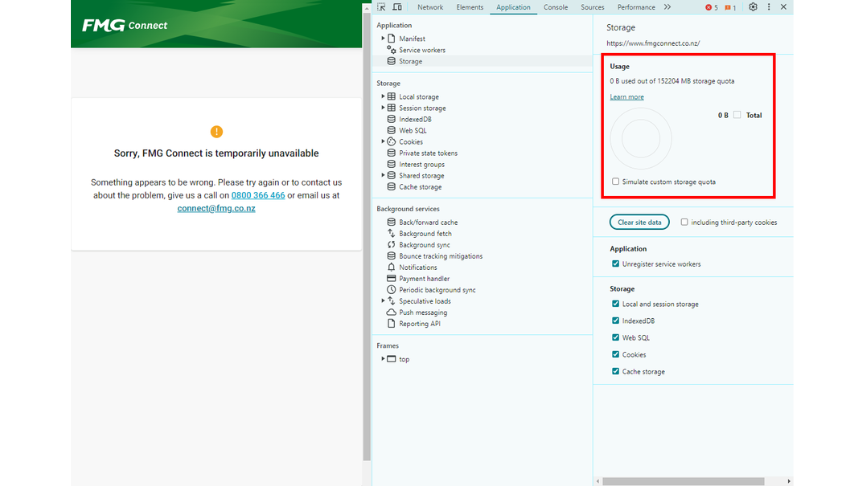Uncheck the Web SQL checkbox

pyautogui.click(x=615, y=337)
